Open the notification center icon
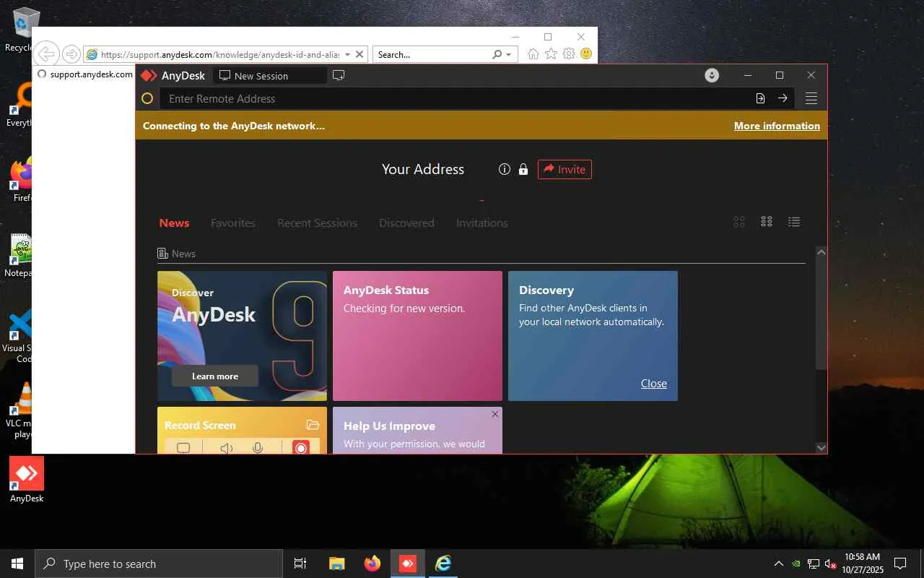The image size is (924, 578). (900, 564)
